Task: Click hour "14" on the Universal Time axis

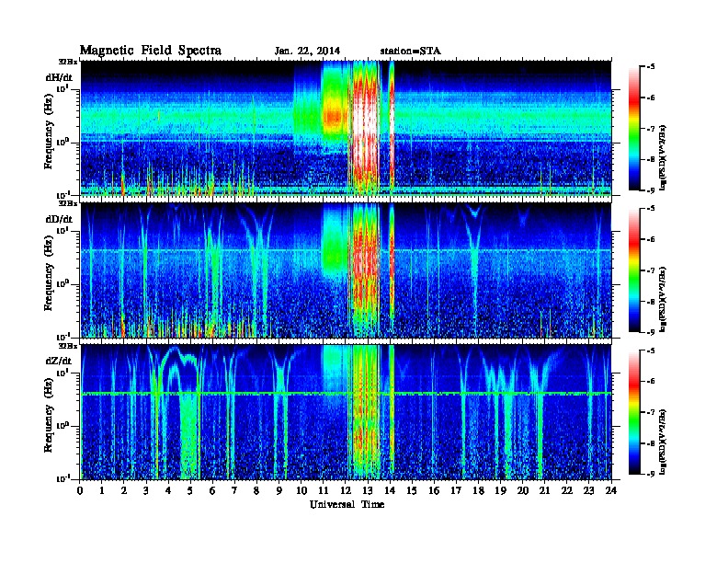Action: pos(390,490)
